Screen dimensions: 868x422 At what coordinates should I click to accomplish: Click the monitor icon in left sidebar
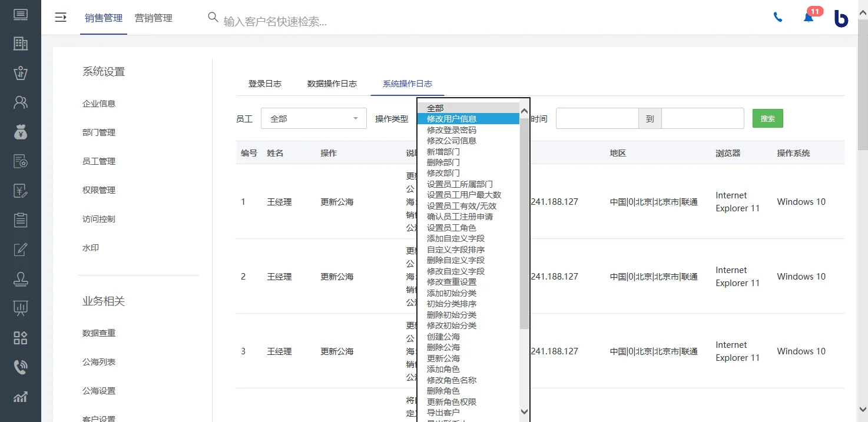coord(20,14)
